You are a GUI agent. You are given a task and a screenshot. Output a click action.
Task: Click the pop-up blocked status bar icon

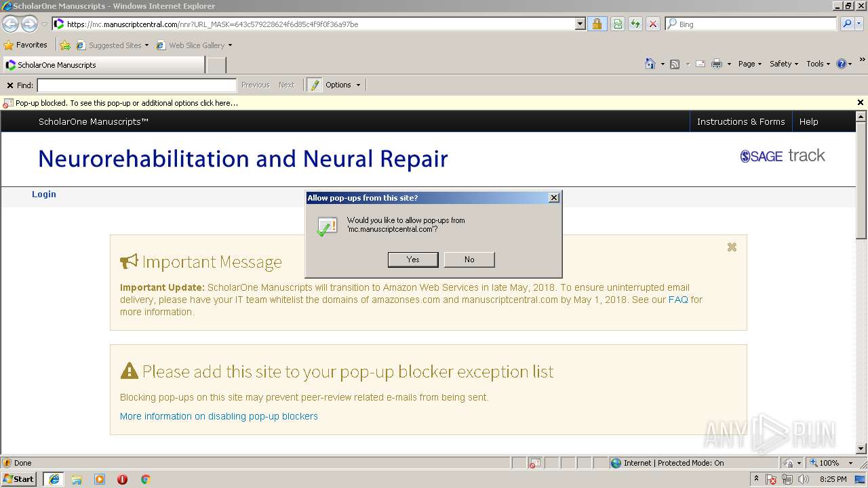click(x=535, y=463)
